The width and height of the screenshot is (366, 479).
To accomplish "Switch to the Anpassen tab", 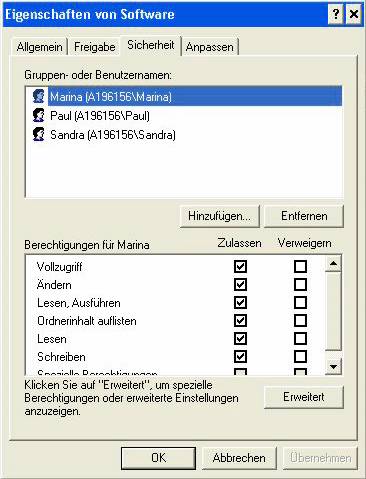I will point(210,47).
